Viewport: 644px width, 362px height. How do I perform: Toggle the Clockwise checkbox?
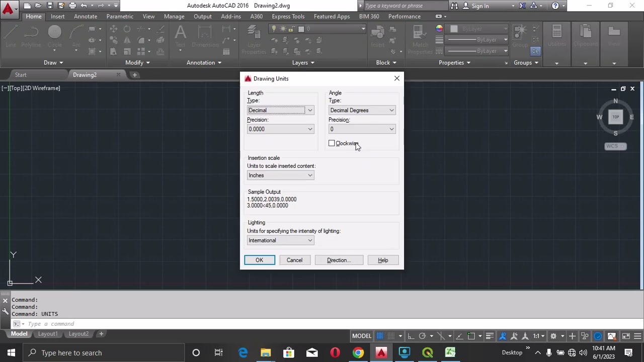[x=332, y=143]
